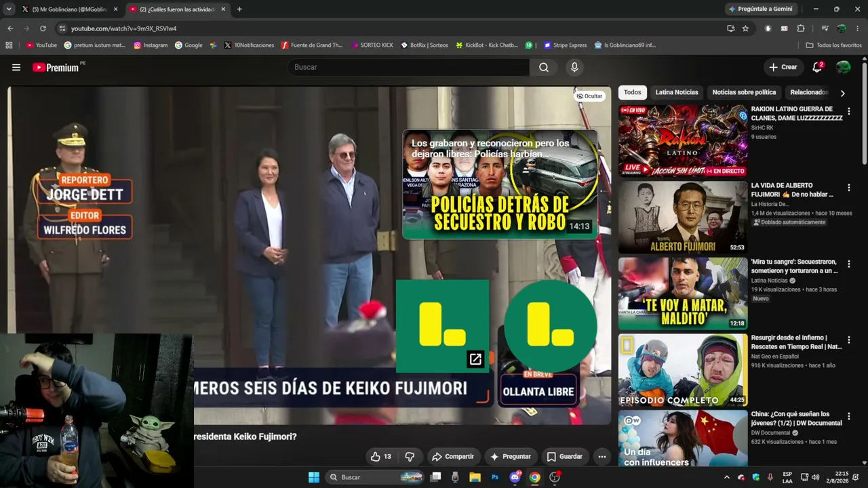Reload the page in Chrome
This screenshot has width=868, height=488.
click(x=43, y=28)
